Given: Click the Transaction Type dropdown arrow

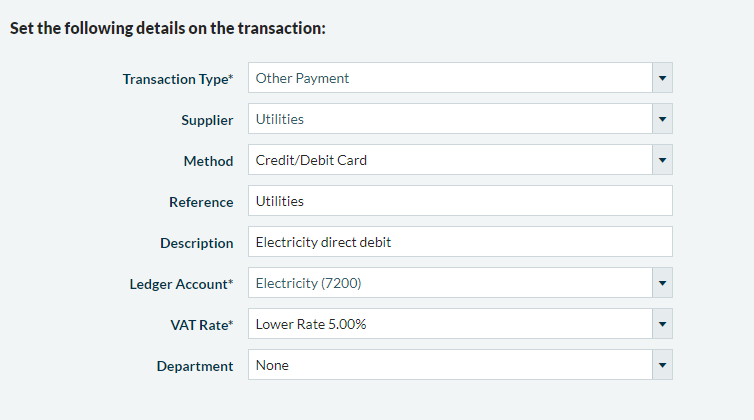Looking at the screenshot, I should click(661, 78).
